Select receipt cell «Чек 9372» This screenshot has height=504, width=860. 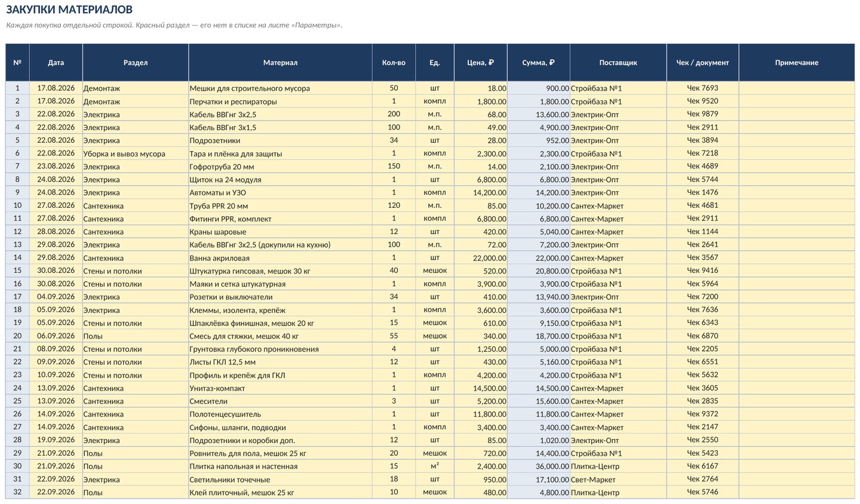[702, 414]
